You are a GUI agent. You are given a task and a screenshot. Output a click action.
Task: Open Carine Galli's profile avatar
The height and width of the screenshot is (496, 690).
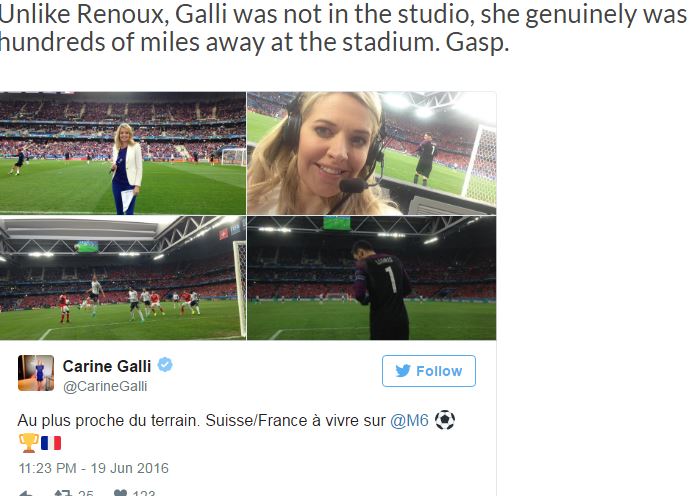(x=36, y=372)
